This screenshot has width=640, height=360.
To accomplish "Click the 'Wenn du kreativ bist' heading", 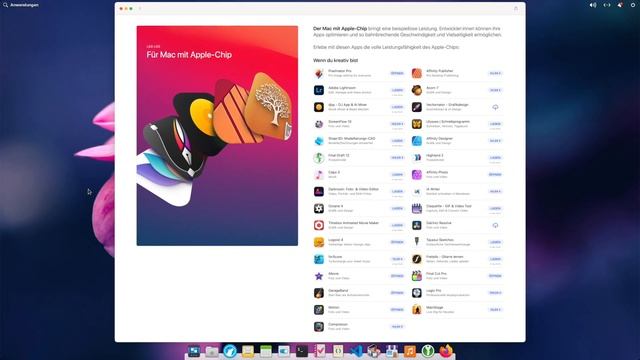I will [336, 60].
